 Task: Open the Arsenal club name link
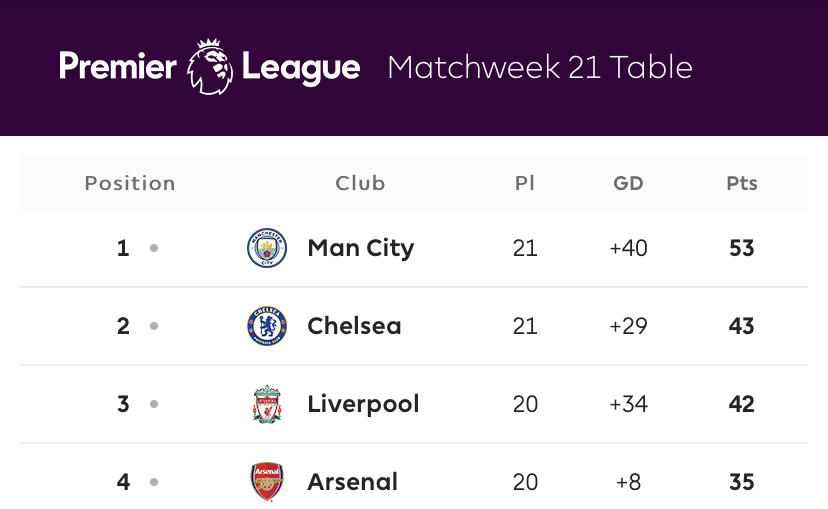353,482
